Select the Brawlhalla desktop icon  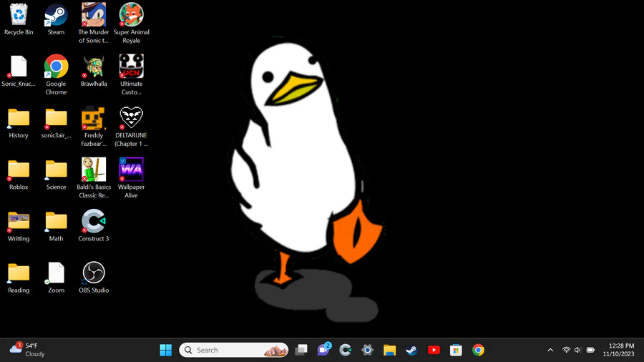click(94, 71)
